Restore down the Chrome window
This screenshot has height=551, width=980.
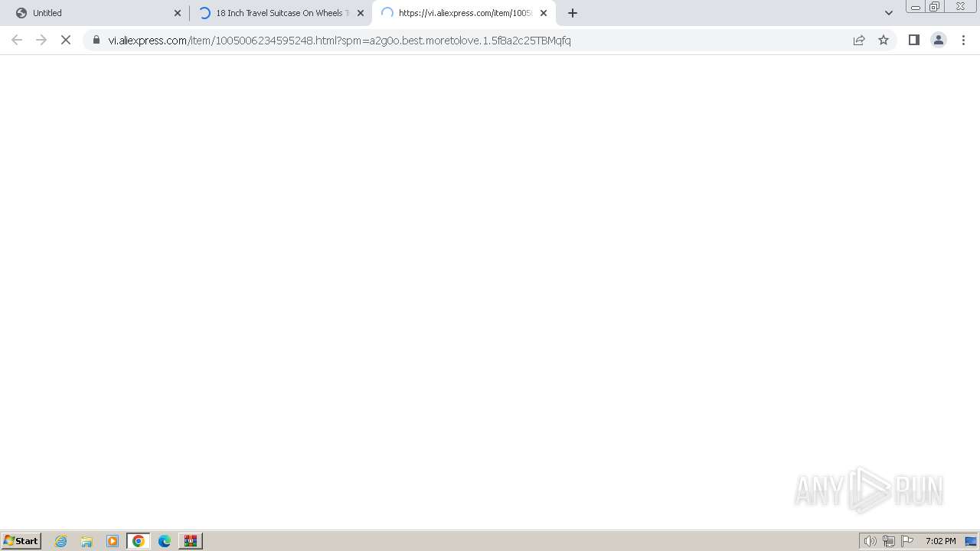pyautogui.click(x=935, y=6)
